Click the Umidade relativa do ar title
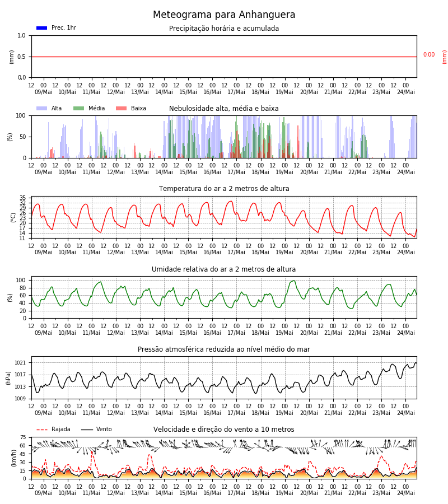448x504 pixels. click(224, 269)
